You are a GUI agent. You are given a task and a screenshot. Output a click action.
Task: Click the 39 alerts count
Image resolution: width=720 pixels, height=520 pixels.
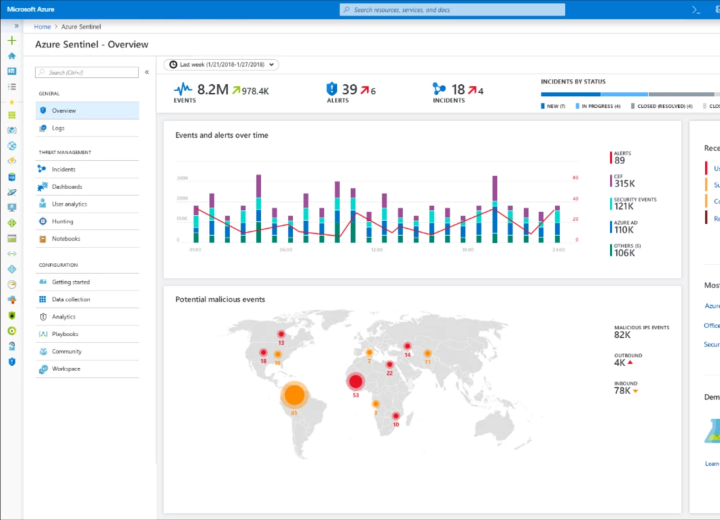pos(349,89)
